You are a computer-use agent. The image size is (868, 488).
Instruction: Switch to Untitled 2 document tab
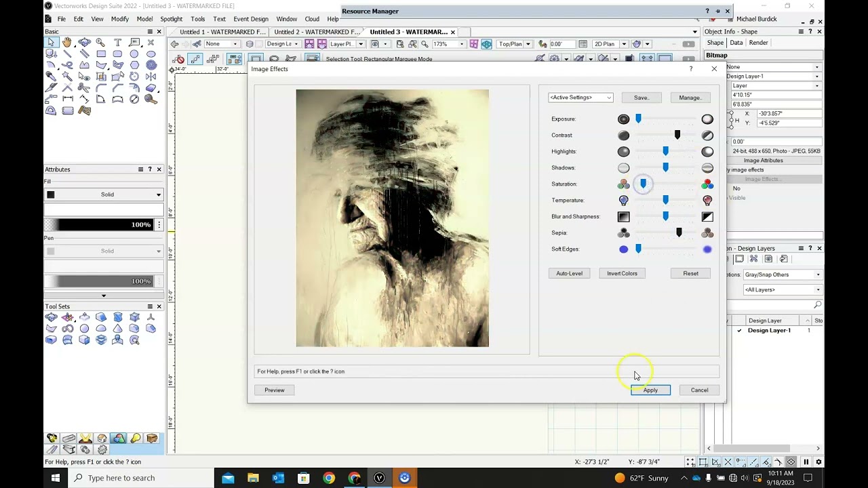(317, 32)
